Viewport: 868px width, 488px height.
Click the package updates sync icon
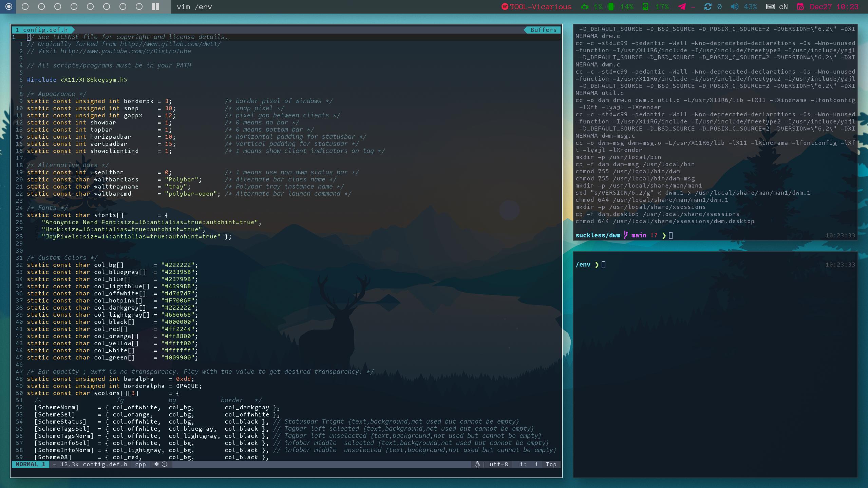coord(708,6)
